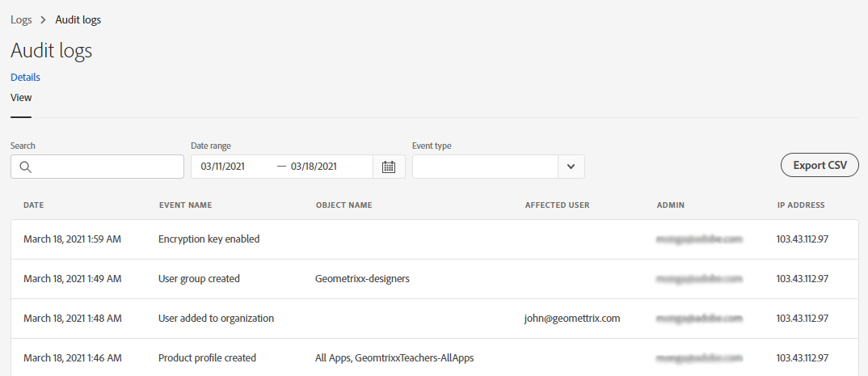Click the search magnifier icon

coord(25,167)
